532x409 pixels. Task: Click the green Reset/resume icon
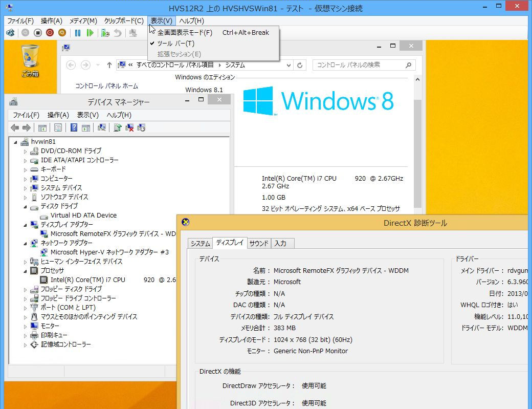(90, 33)
